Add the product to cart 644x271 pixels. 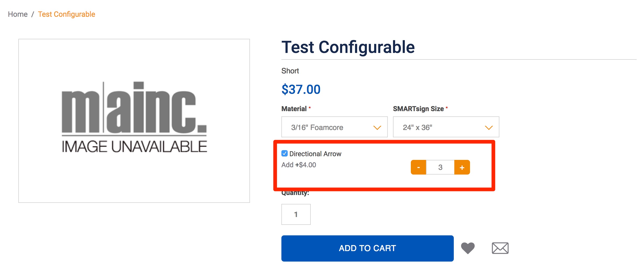pyautogui.click(x=368, y=248)
